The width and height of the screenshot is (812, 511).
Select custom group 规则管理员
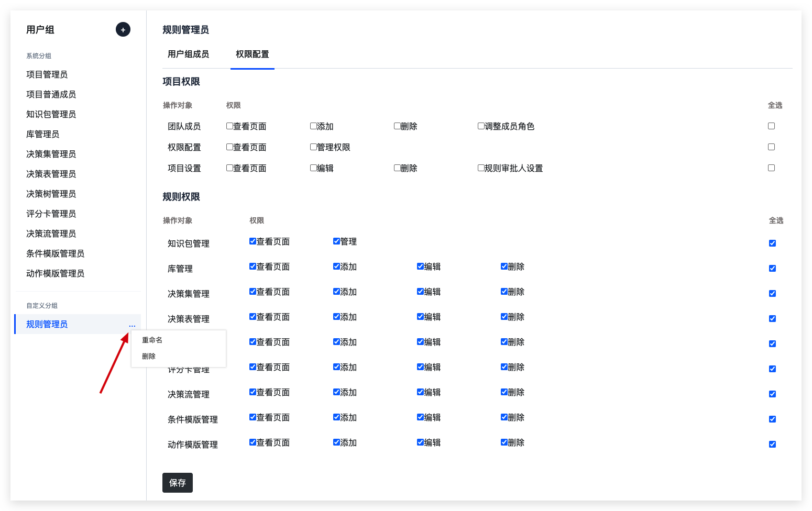(x=47, y=325)
